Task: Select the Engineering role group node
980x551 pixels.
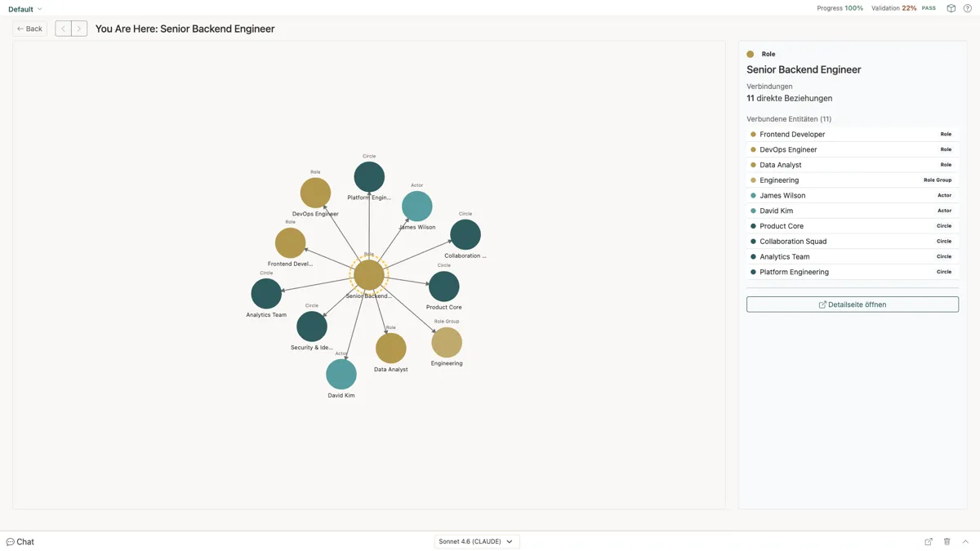Action: [447, 343]
